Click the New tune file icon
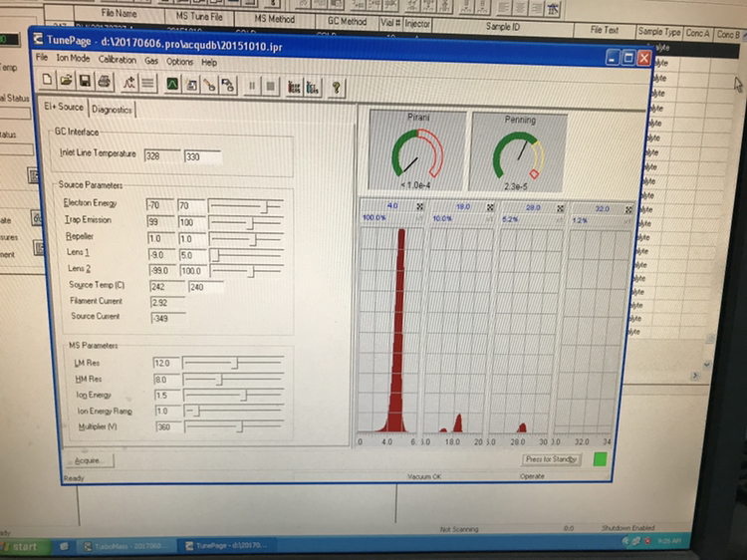This screenshot has width=747, height=560. coord(47,80)
